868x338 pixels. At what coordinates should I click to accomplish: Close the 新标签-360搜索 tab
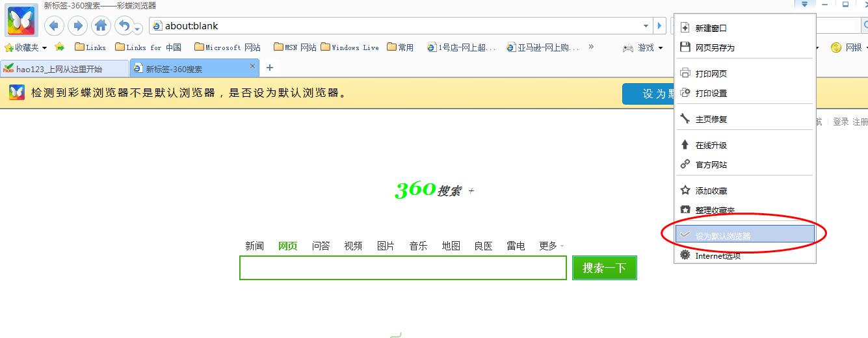[x=253, y=66]
